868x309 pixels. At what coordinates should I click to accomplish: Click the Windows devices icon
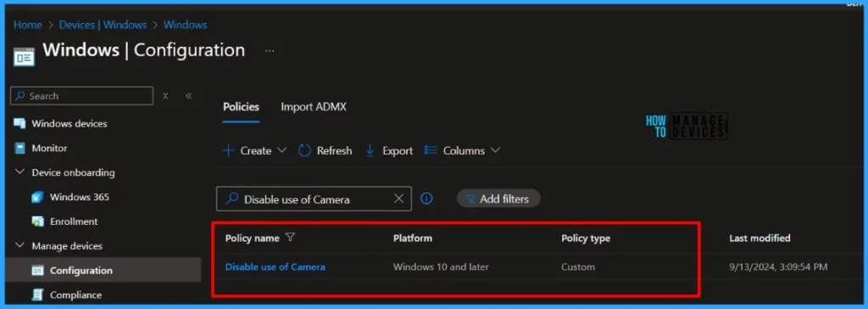tap(20, 124)
